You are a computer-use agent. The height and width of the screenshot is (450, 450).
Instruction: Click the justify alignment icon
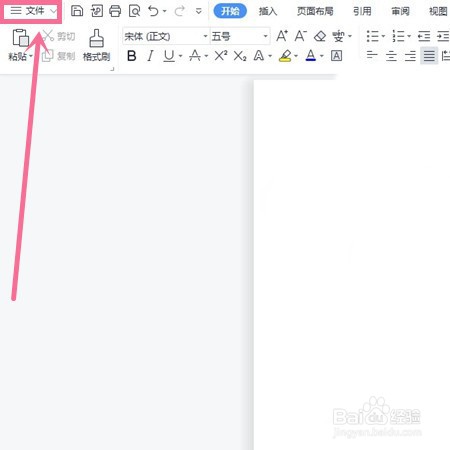[429, 56]
